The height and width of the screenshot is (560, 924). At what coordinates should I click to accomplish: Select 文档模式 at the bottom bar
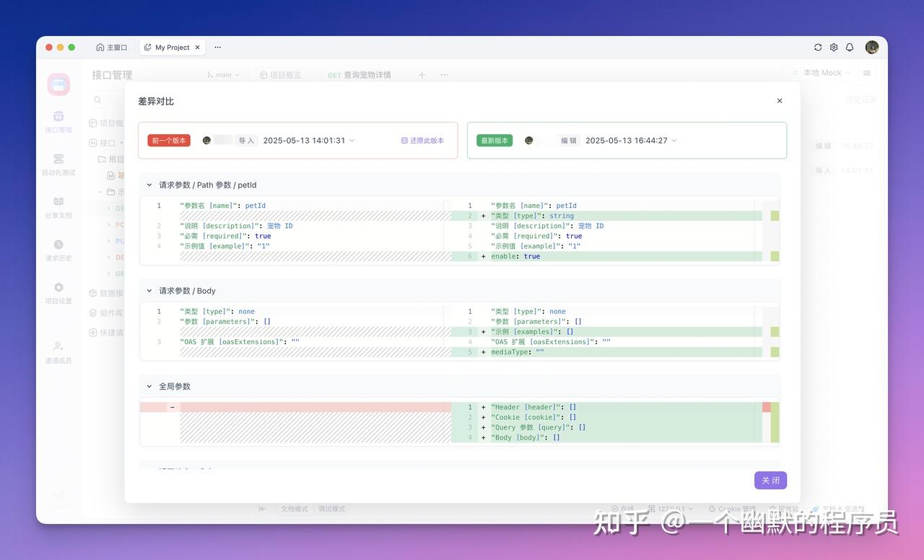point(295,509)
